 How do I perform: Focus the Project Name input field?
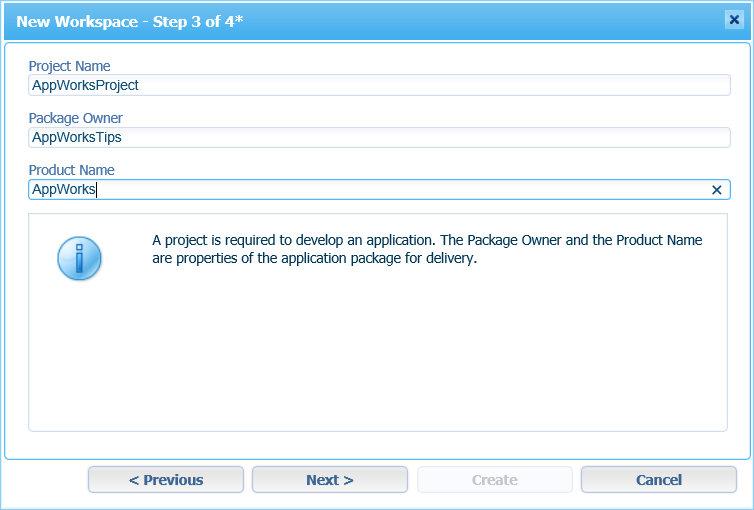[379, 85]
